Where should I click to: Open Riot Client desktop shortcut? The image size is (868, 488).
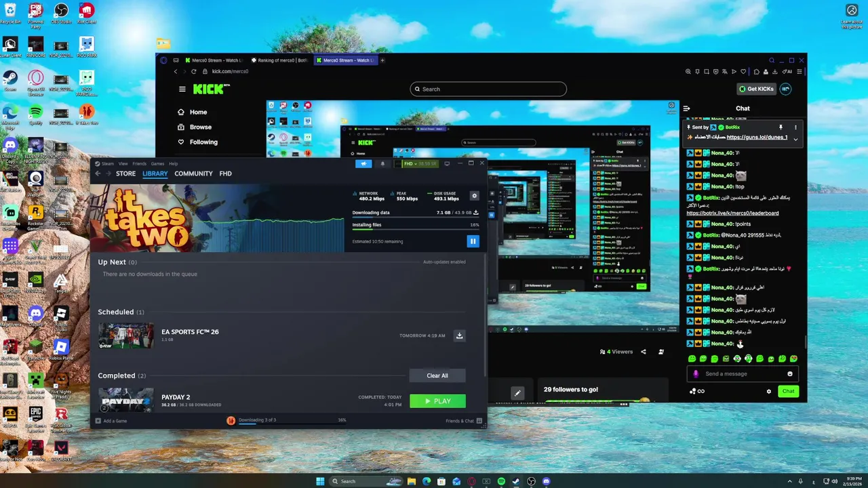[x=86, y=14]
